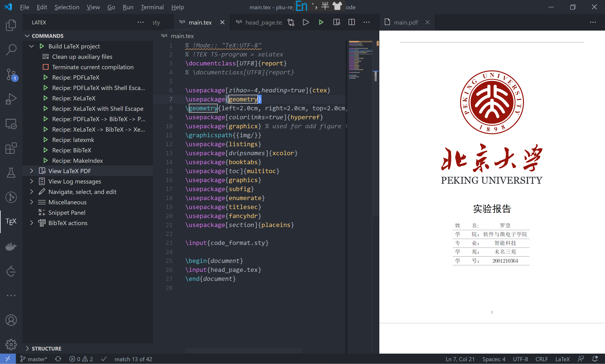Switch to head_page.tex tab

coord(259,22)
